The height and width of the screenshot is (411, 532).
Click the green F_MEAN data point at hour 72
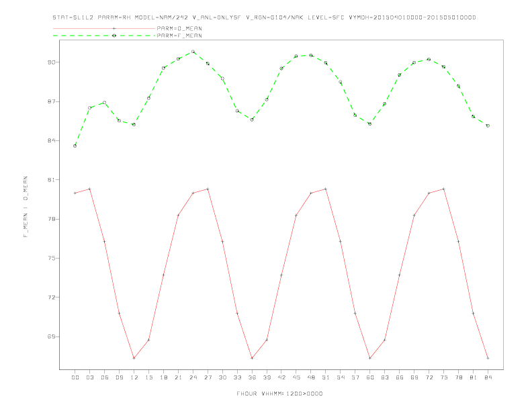pos(429,59)
